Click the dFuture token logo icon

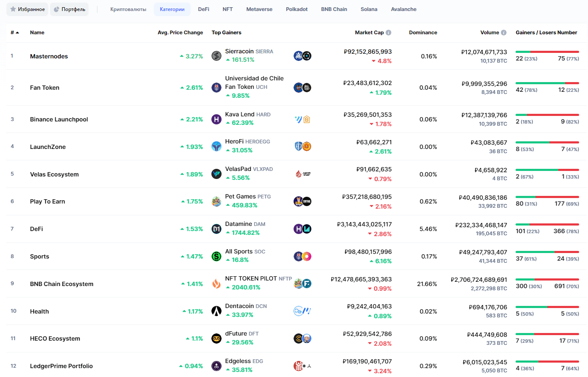(216, 338)
